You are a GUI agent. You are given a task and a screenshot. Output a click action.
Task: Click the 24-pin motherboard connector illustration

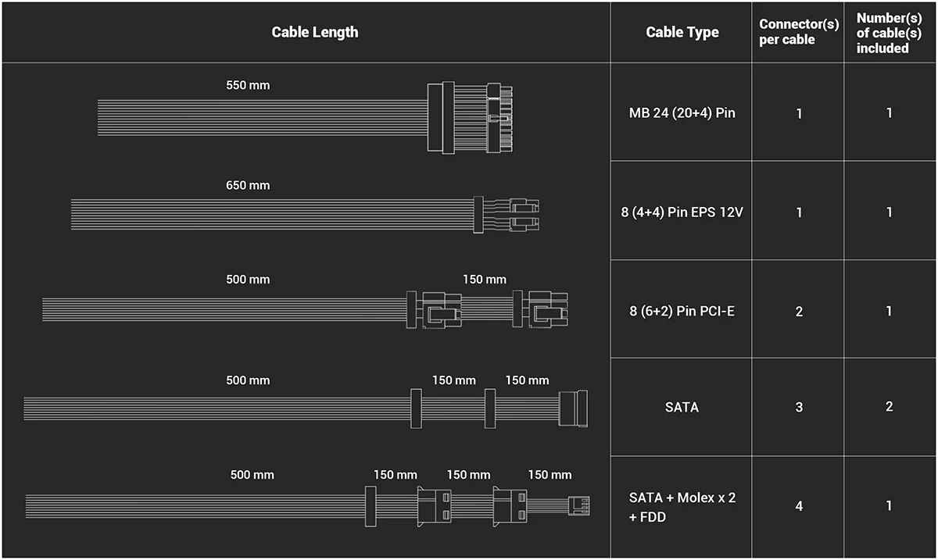469,116
